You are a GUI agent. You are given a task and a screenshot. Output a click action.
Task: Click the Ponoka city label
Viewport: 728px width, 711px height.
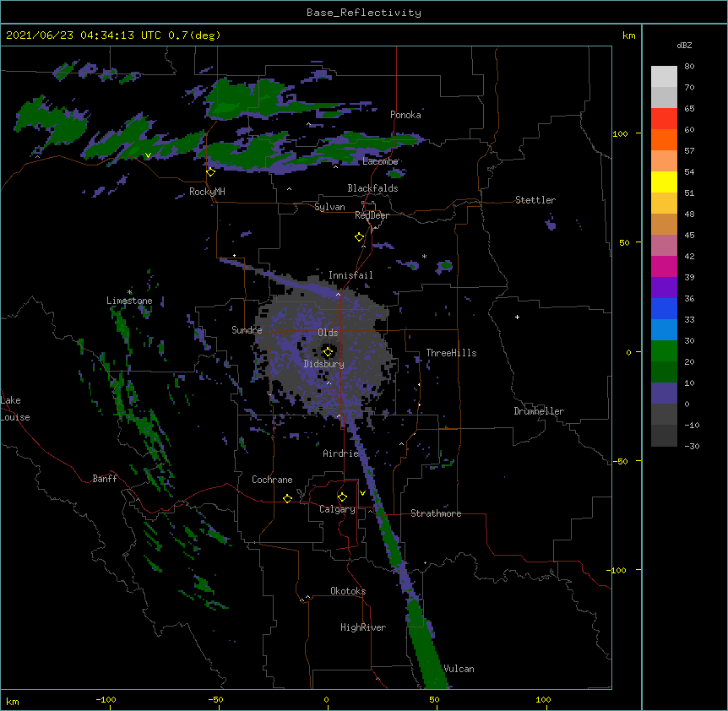[405, 115]
